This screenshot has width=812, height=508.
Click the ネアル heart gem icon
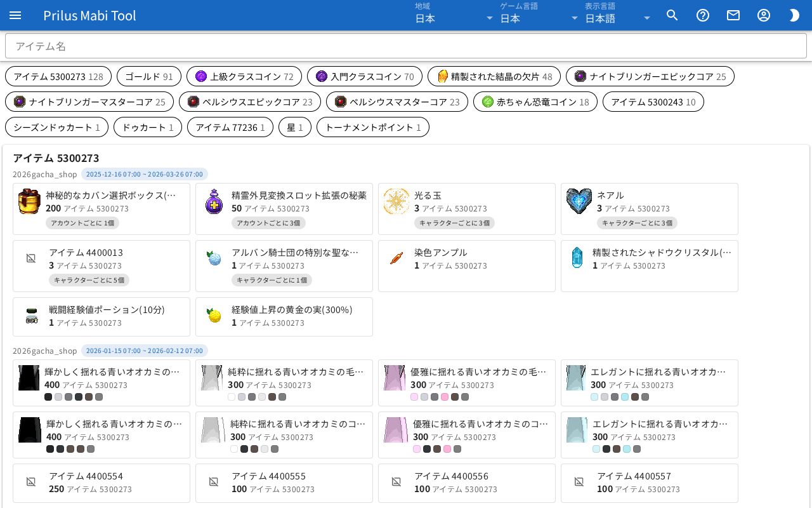[579, 201]
